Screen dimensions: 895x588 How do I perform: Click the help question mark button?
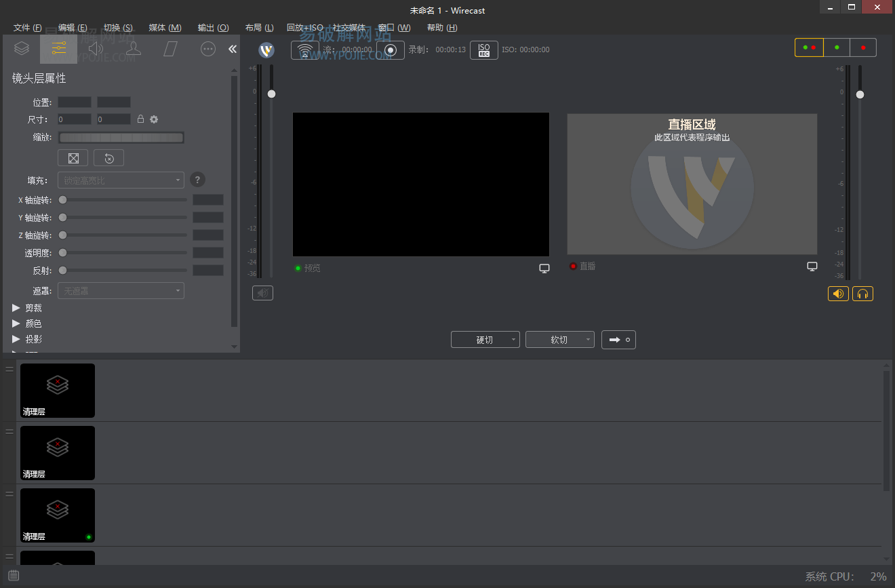tap(197, 180)
